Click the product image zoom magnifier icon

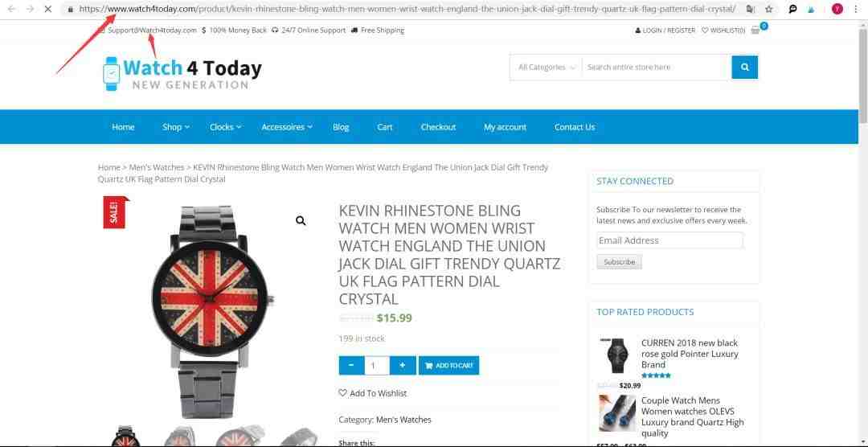pos(301,221)
